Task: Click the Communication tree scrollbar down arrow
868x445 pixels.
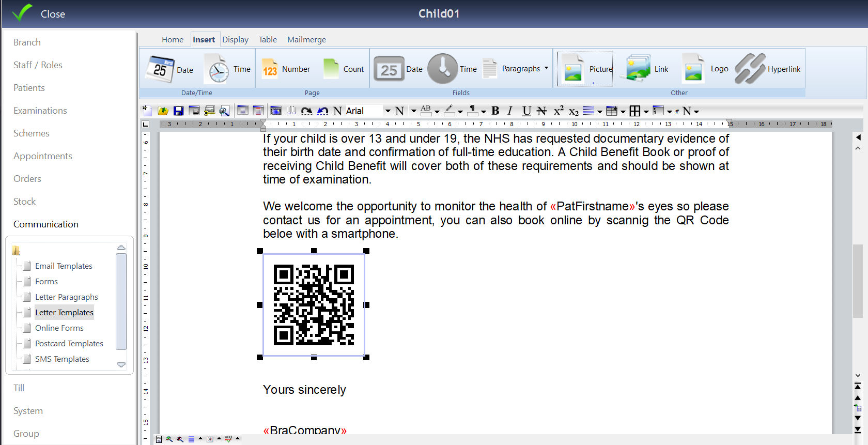Action: coord(121,365)
